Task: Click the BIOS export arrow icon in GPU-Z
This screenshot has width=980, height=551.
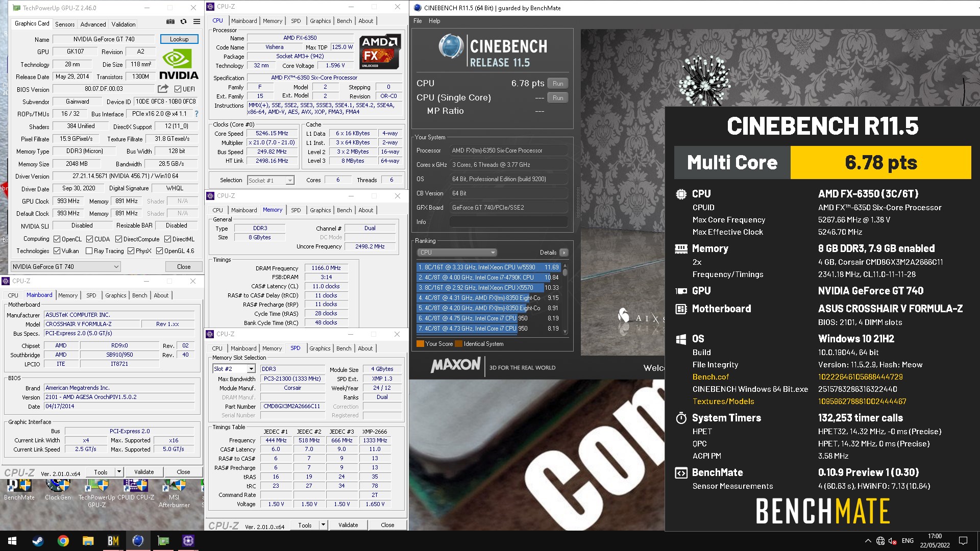Action: click(x=163, y=89)
